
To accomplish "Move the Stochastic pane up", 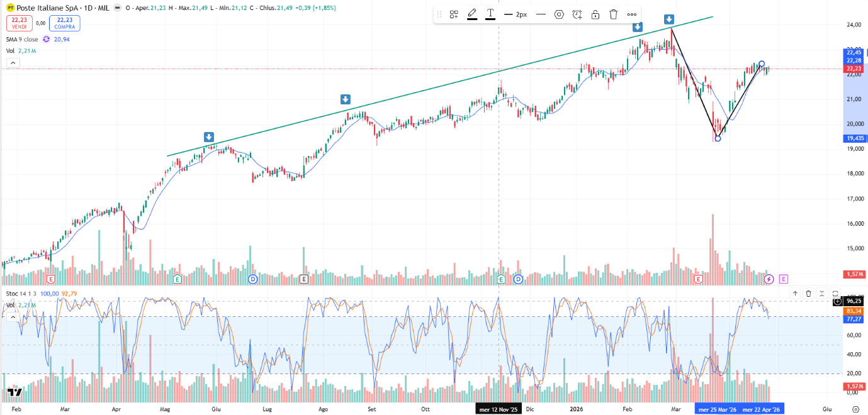I will pos(795,293).
